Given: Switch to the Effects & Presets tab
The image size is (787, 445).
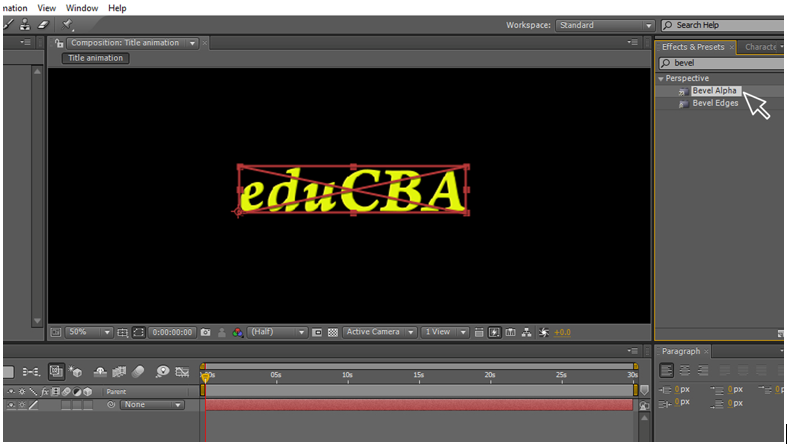Looking at the screenshot, I should pyautogui.click(x=693, y=47).
